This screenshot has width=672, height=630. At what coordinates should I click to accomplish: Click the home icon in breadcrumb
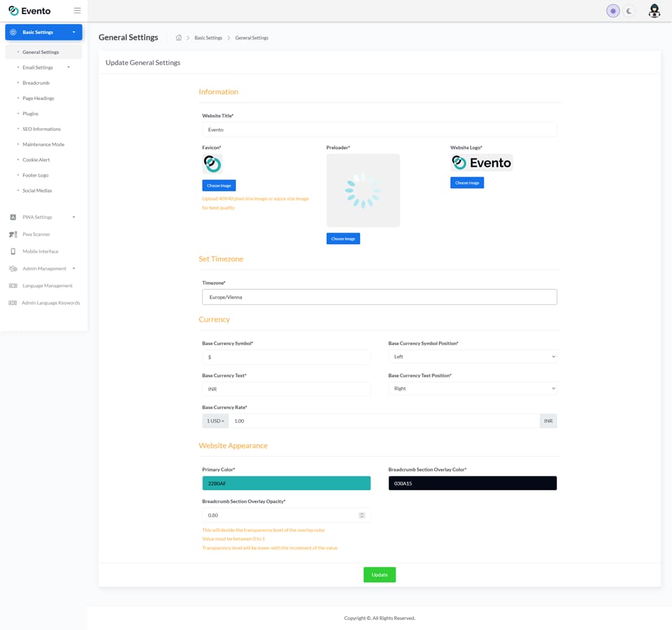click(179, 38)
